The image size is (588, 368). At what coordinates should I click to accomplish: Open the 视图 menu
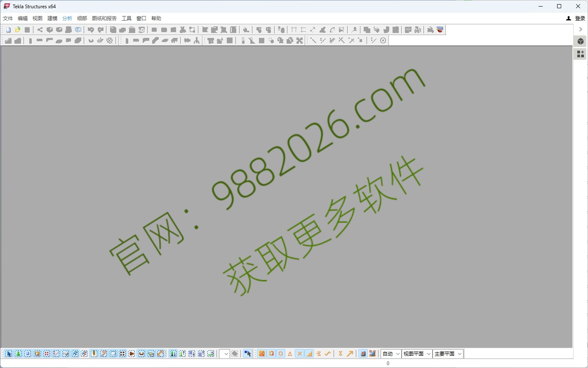(x=38, y=18)
